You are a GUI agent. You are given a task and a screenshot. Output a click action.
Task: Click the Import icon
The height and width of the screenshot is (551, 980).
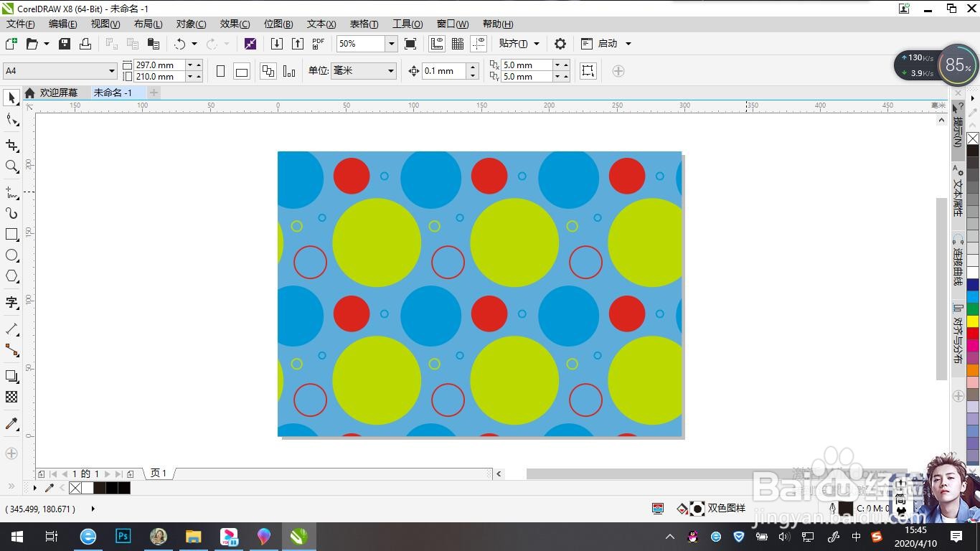coord(277,44)
